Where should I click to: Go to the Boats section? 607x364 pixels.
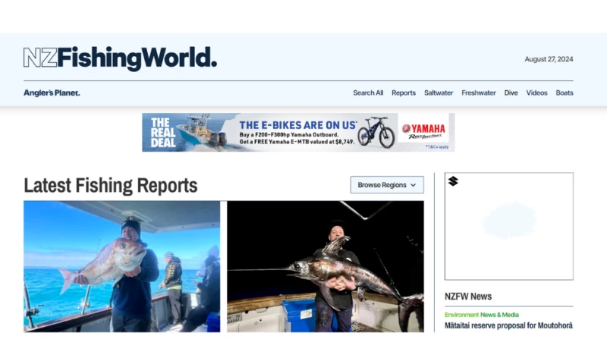(565, 93)
